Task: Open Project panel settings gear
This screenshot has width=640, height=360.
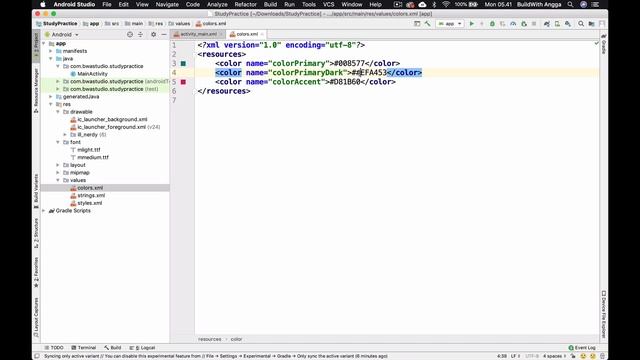Action: point(153,35)
